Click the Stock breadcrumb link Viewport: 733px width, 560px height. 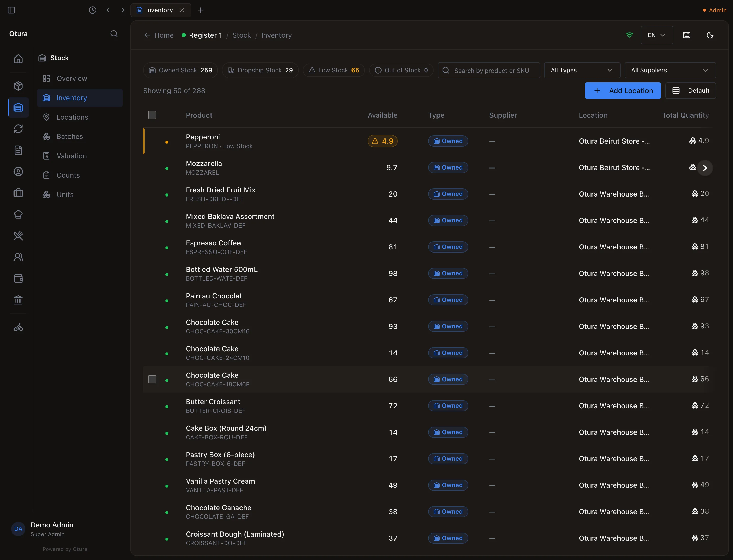click(x=241, y=35)
